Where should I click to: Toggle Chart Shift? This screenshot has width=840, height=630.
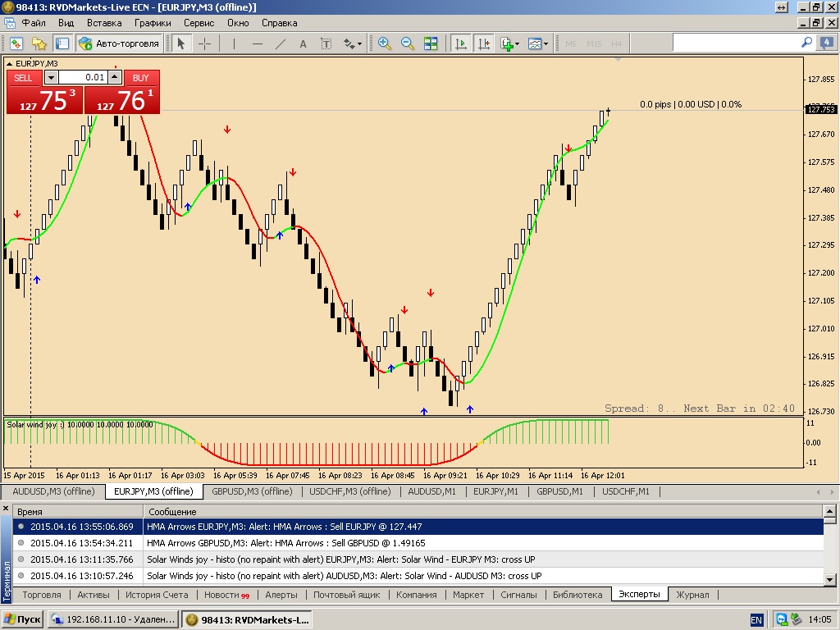coord(484,43)
